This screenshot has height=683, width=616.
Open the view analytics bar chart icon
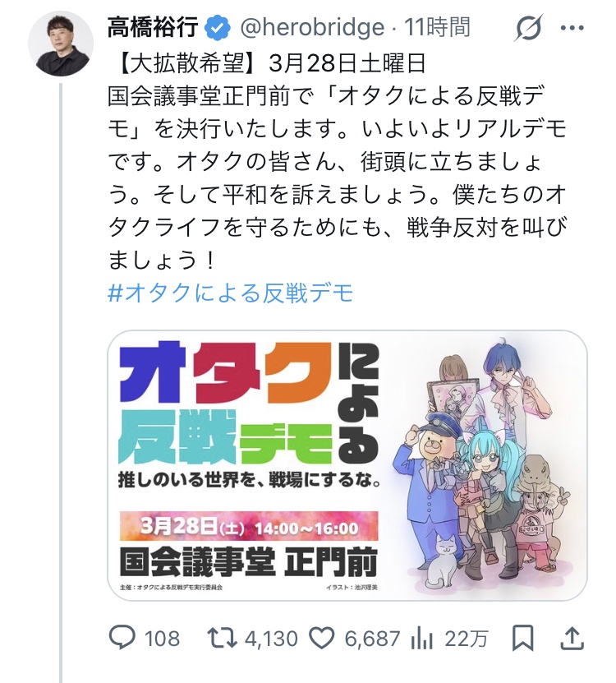point(421,639)
